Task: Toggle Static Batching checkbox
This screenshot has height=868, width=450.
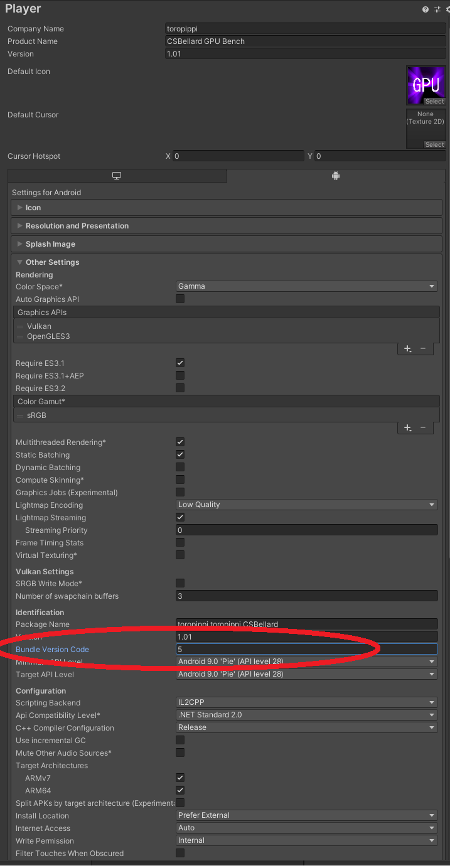Action: (180, 454)
